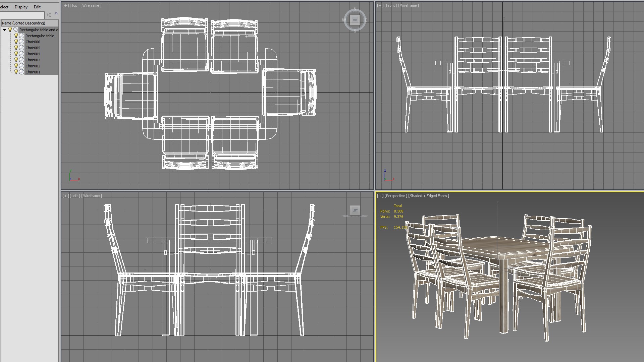The image size is (644, 362).
Task: Collapse the Rectangular table group tree
Action: (x=5, y=30)
